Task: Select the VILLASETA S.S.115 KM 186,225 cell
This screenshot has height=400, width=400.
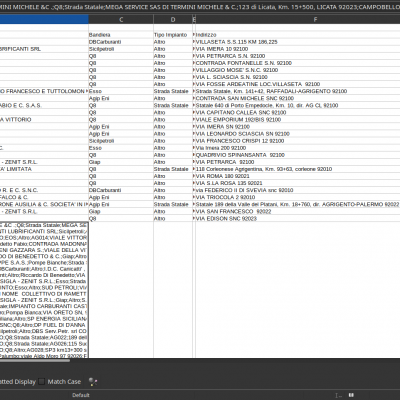Action: point(298,42)
